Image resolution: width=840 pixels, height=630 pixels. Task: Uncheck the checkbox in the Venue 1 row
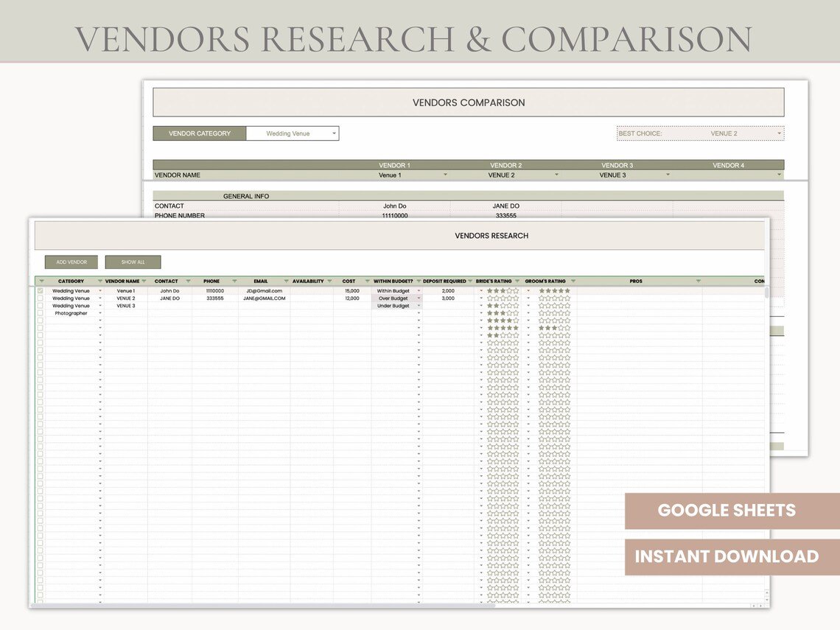40,291
